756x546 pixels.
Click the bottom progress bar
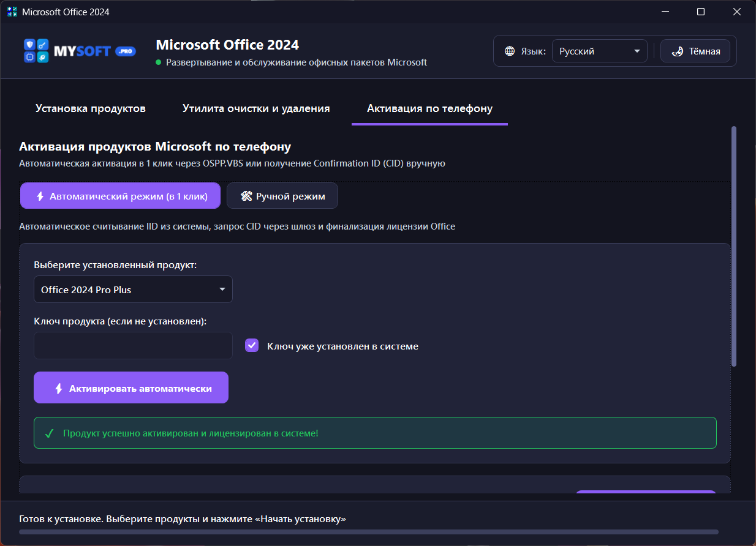click(x=369, y=532)
